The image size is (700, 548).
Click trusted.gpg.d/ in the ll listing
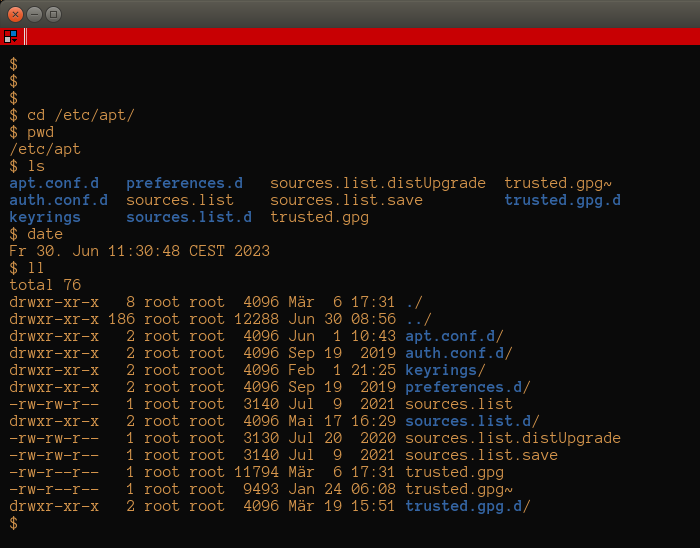point(468,506)
